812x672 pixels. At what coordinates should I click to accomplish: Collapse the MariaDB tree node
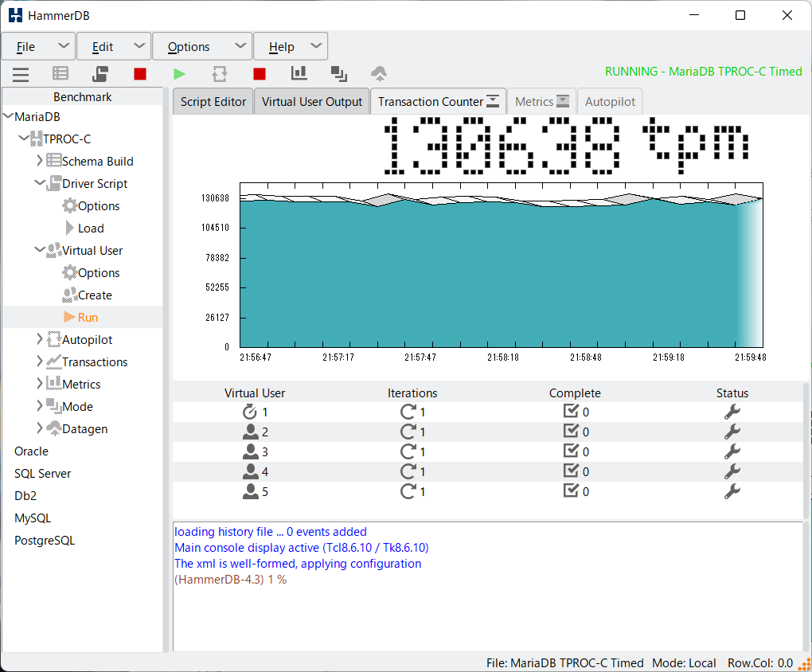(8, 116)
